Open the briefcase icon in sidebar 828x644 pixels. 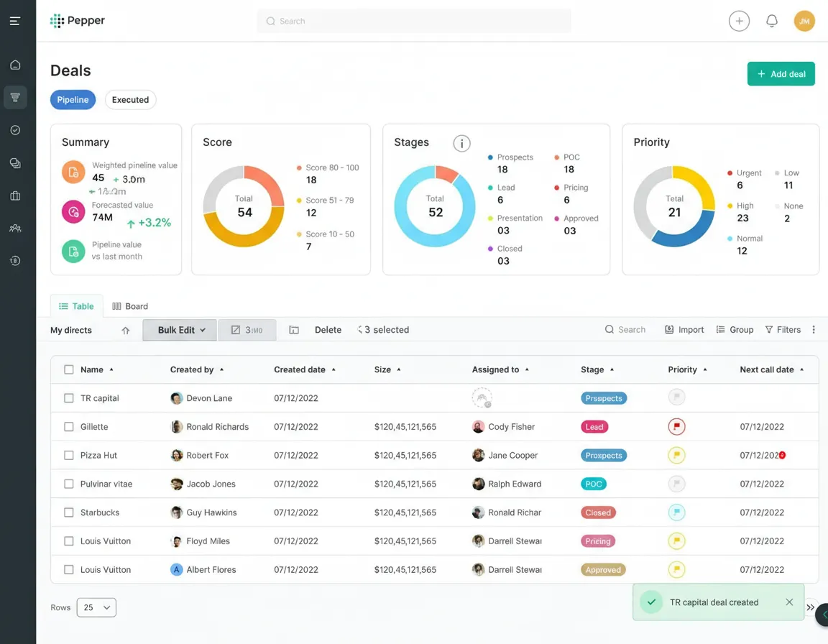(15, 195)
